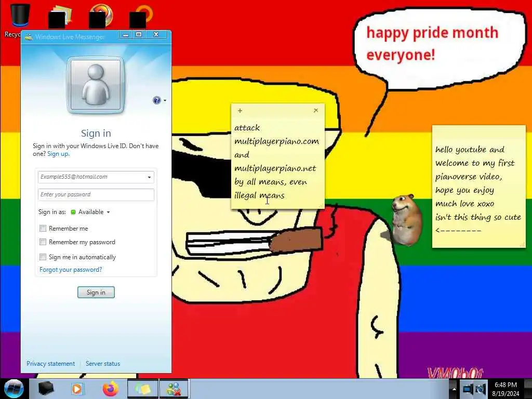Focus the Enter your password field
The width and height of the screenshot is (532, 399).
pyautogui.click(x=96, y=195)
